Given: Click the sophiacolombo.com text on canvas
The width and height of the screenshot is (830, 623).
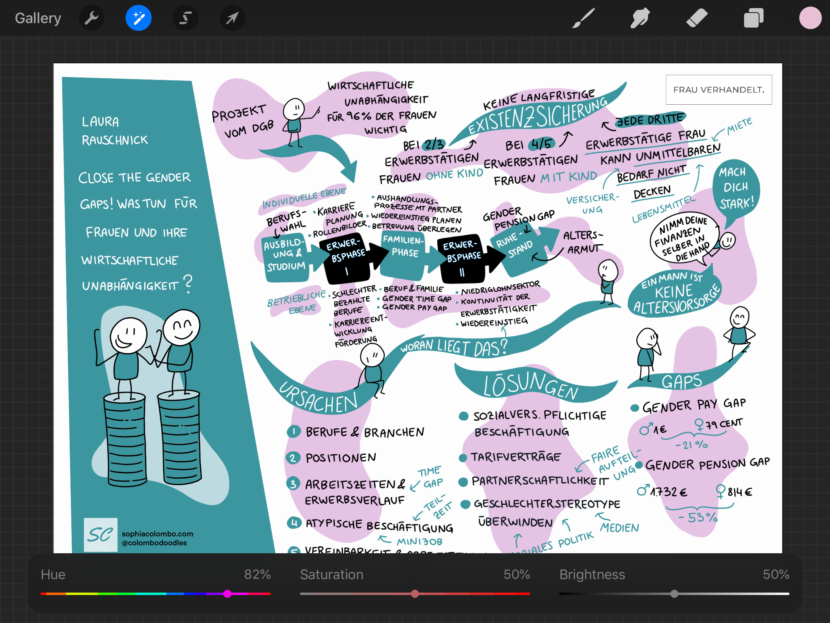Looking at the screenshot, I should [x=155, y=534].
